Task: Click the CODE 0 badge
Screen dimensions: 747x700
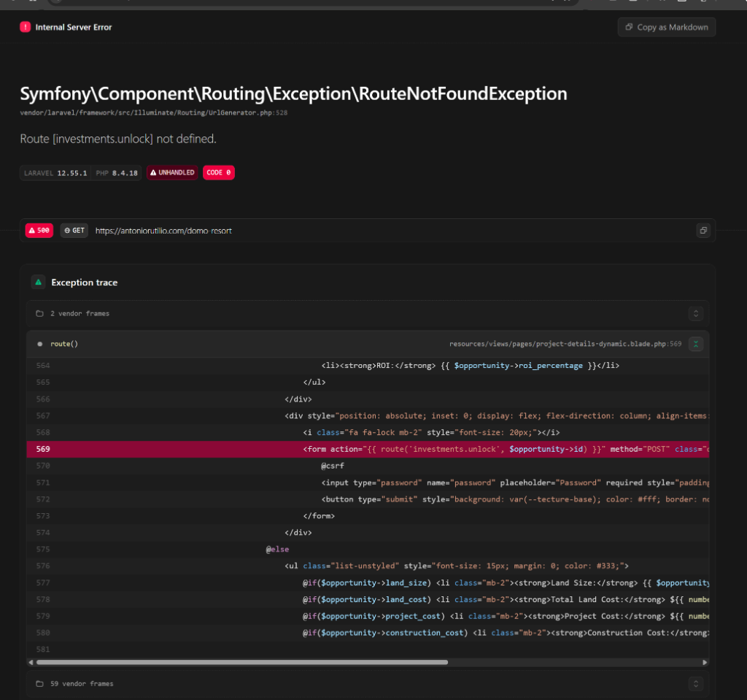Action: 218,173
